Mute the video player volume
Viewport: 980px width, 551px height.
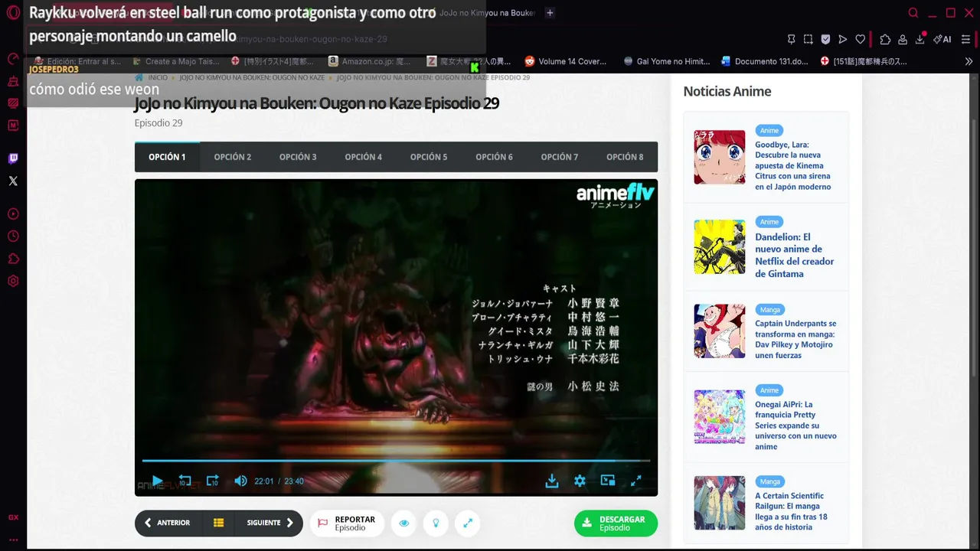240,481
